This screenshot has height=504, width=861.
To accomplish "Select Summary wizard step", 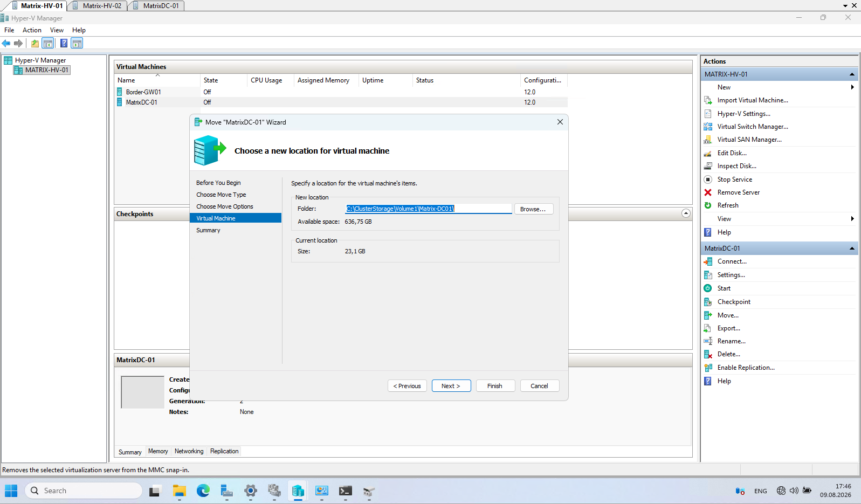I will pos(208,230).
